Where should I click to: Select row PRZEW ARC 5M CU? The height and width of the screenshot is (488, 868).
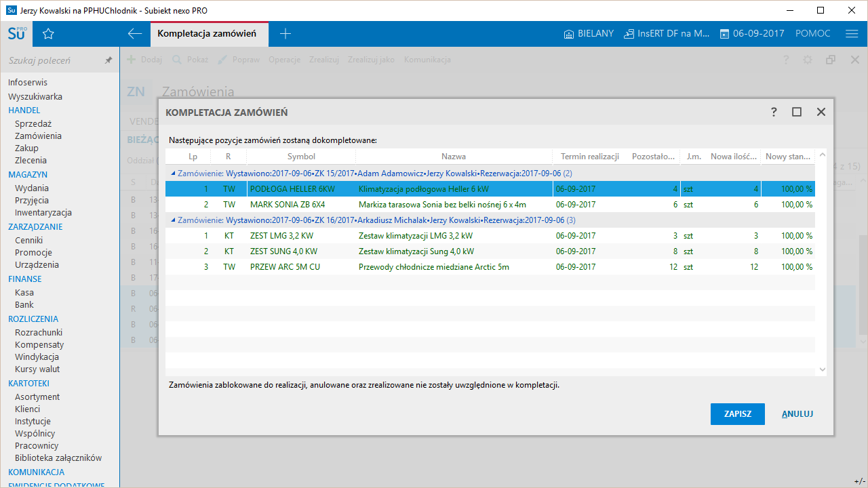490,266
